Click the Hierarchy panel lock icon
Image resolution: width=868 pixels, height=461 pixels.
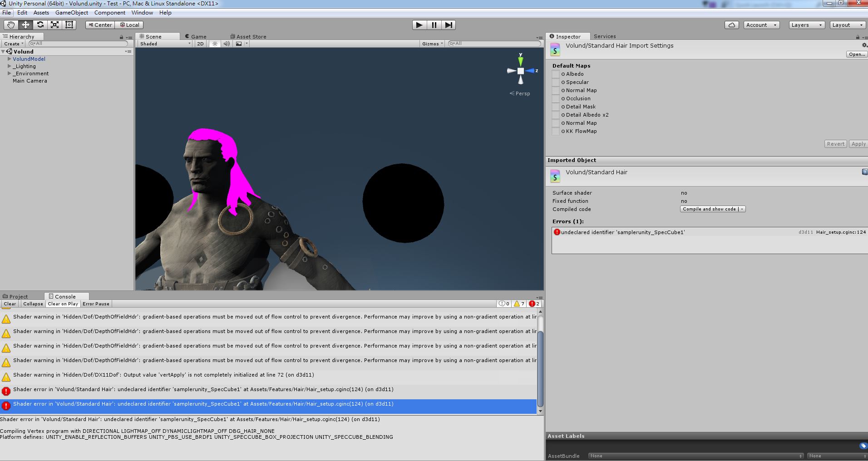click(x=121, y=37)
